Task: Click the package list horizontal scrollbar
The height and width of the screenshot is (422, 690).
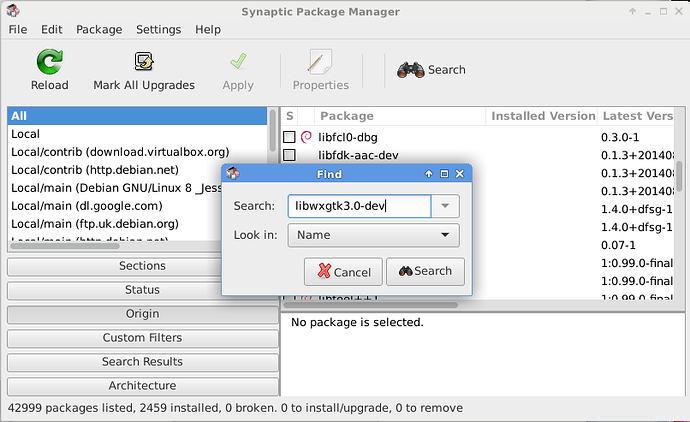Action: click(x=372, y=305)
